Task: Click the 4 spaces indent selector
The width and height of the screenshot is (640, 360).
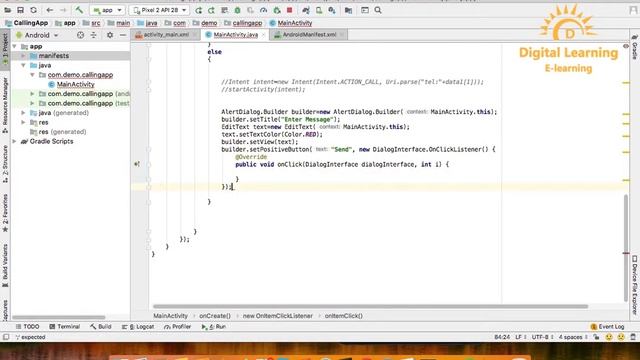Action: click(x=573, y=338)
